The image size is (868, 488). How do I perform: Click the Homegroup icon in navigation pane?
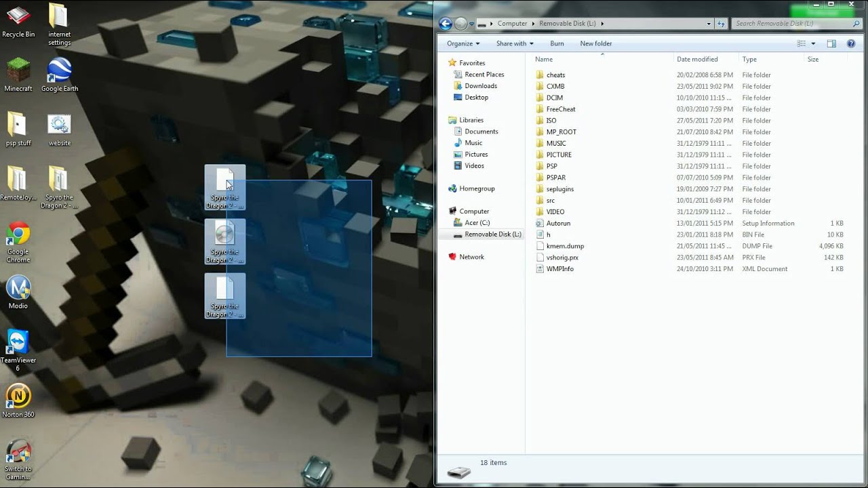click(x=452, y=188)
